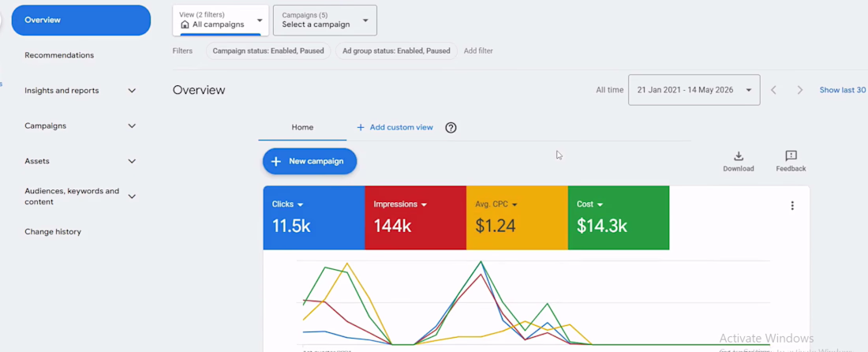
Task: Click the Ad group status filter chip
Action: click(x=396, y=51)
